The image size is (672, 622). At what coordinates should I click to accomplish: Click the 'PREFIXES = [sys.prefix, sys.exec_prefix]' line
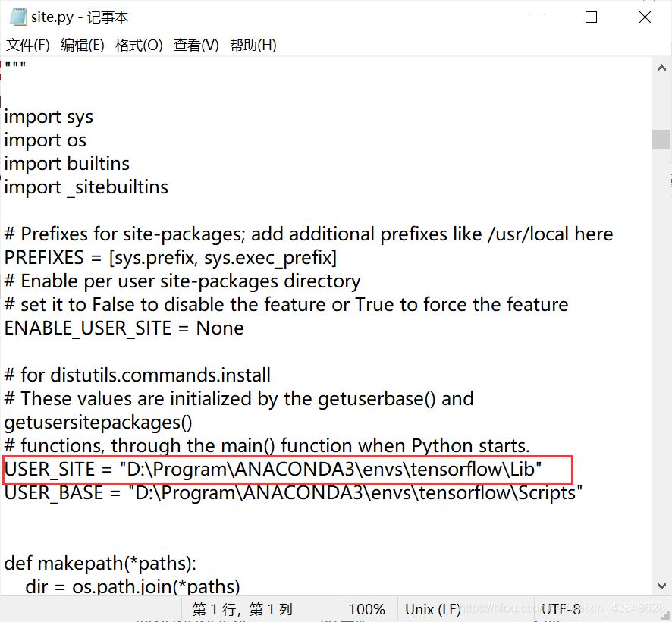click(171, 258)
